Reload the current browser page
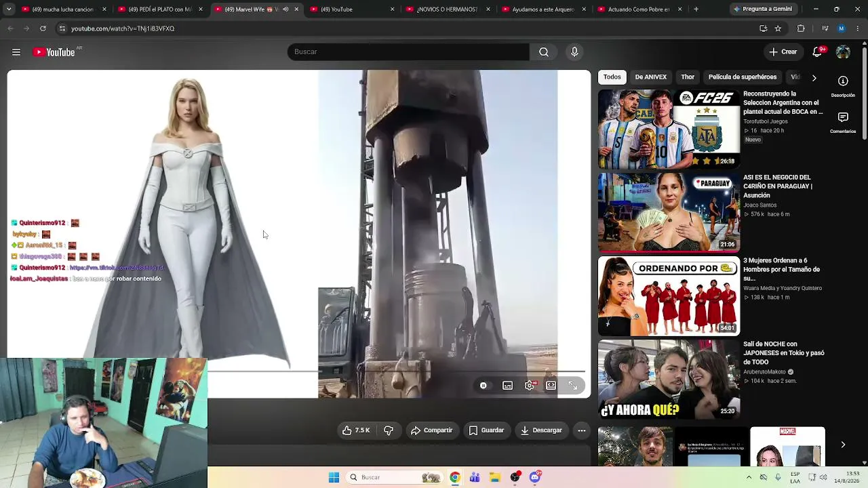Viewport: 868px width, 488px height. [43, 28]
